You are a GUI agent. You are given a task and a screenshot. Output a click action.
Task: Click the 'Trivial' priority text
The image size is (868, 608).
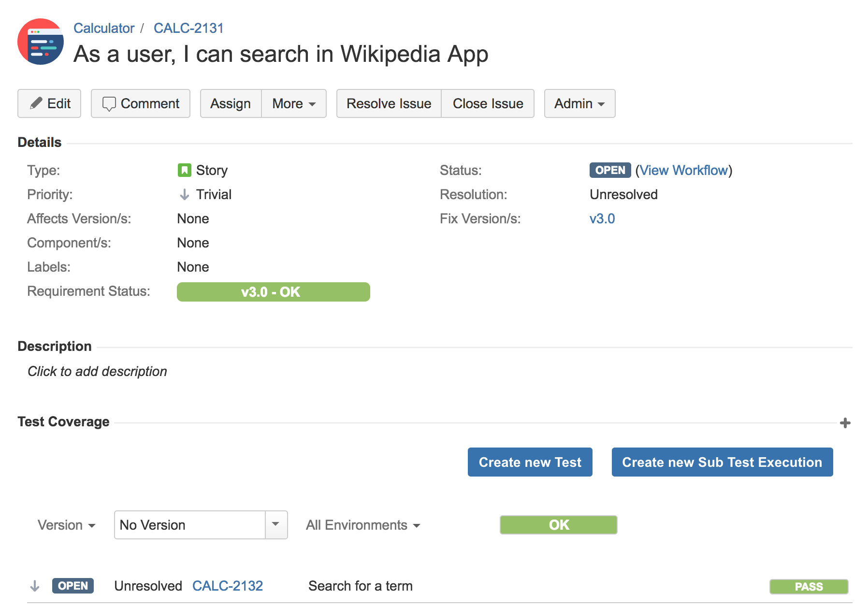pos(214,194)
